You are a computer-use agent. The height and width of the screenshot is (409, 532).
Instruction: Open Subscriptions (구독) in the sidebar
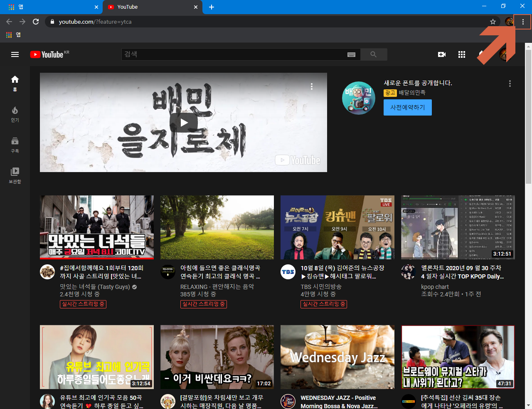point(15,145)
